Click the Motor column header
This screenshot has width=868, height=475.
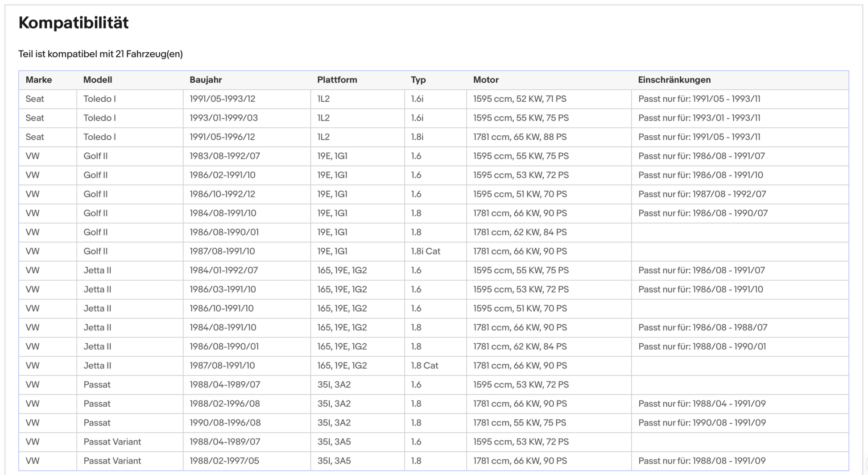click(486, 80)
